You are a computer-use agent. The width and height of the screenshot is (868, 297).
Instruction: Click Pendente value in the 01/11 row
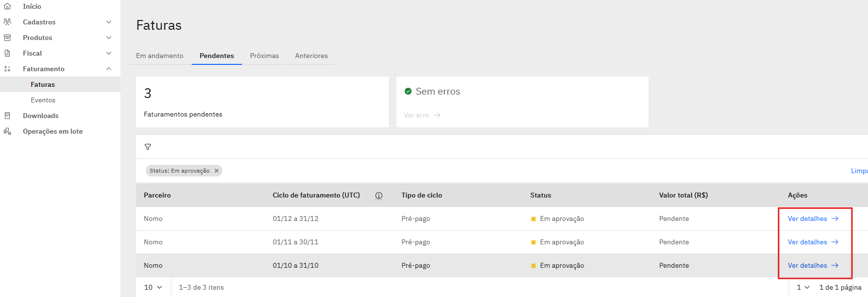(x=674, y=242)
